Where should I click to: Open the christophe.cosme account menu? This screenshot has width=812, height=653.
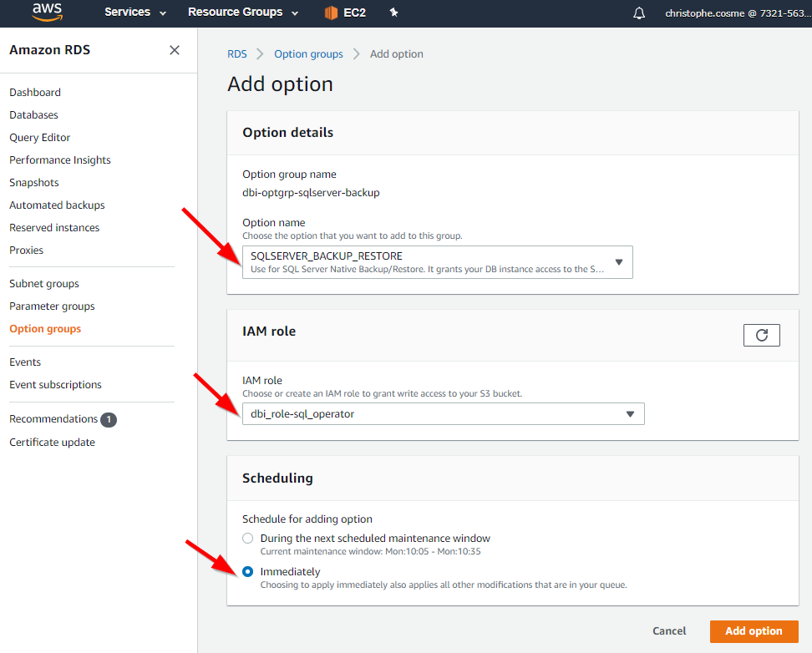tap(738, 13)
